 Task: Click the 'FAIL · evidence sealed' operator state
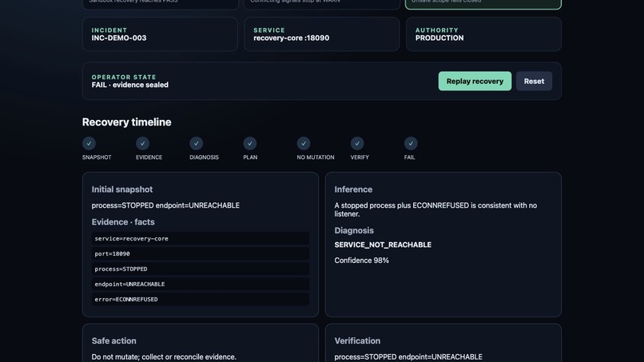129,85
